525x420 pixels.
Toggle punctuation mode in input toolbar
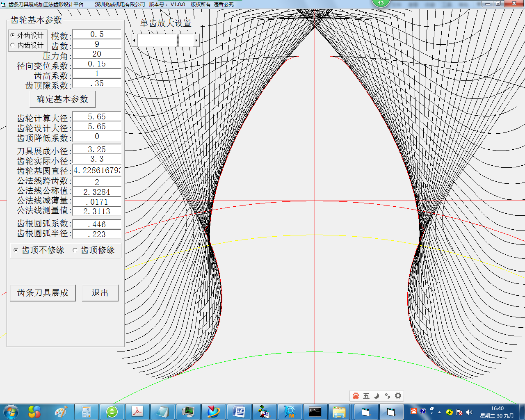(x=387, y=396)
